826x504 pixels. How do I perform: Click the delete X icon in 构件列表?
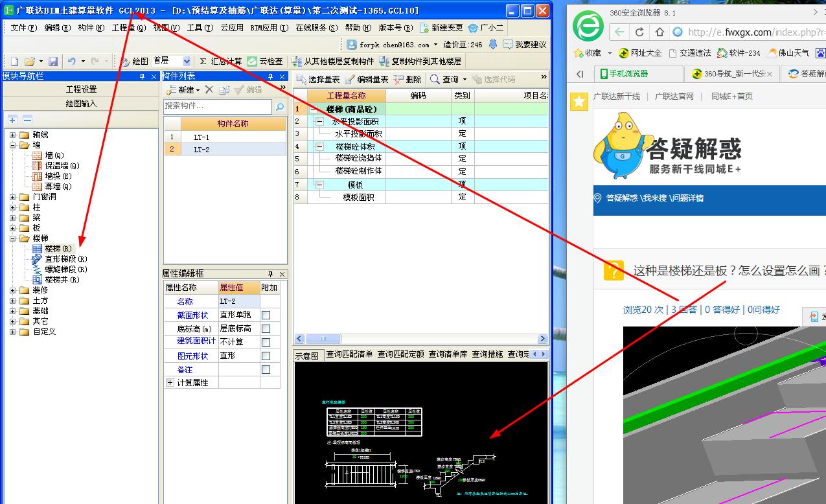tap(209, 89)
